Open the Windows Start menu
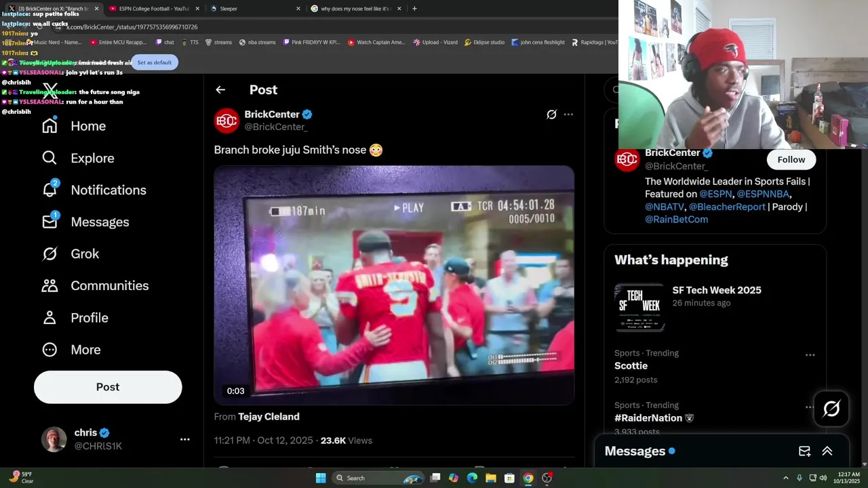 [x=321, y=478]
